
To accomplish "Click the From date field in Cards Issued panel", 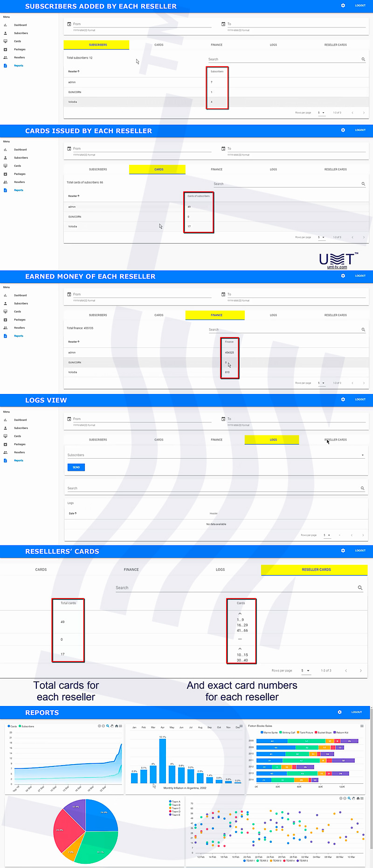I will (142, 149).
